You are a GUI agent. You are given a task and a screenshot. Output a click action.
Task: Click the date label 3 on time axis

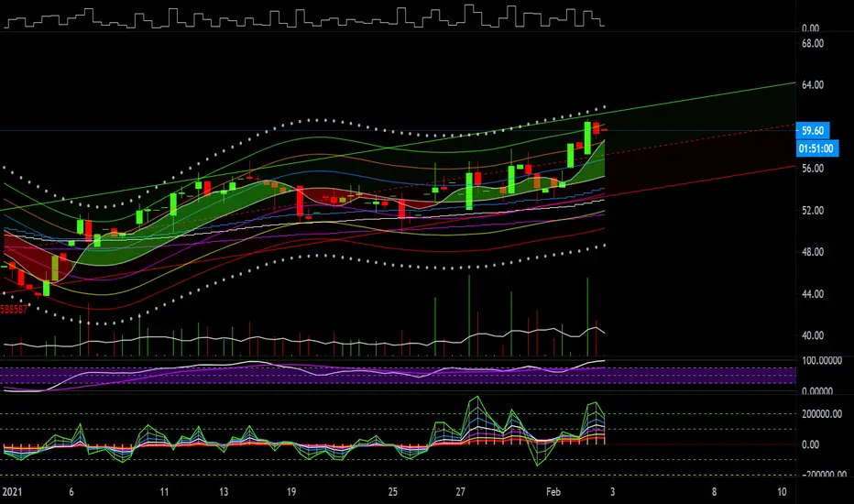[613, 492]
